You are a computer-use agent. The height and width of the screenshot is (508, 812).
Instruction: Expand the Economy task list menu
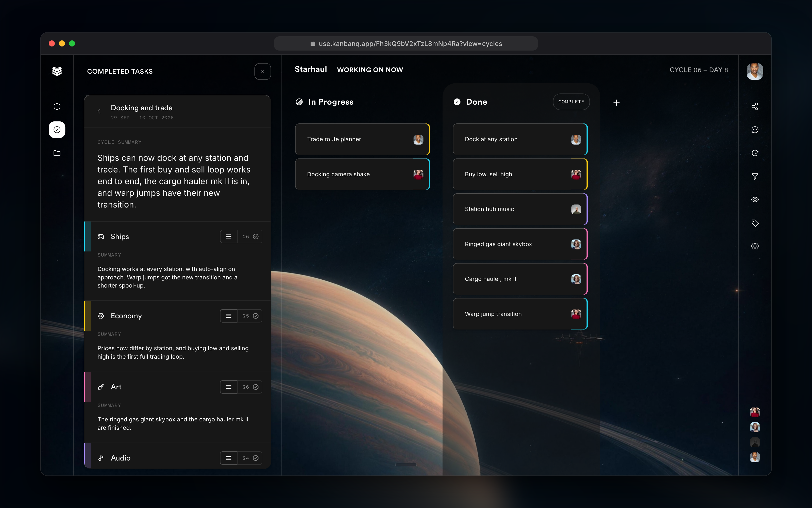coord(228,316)
